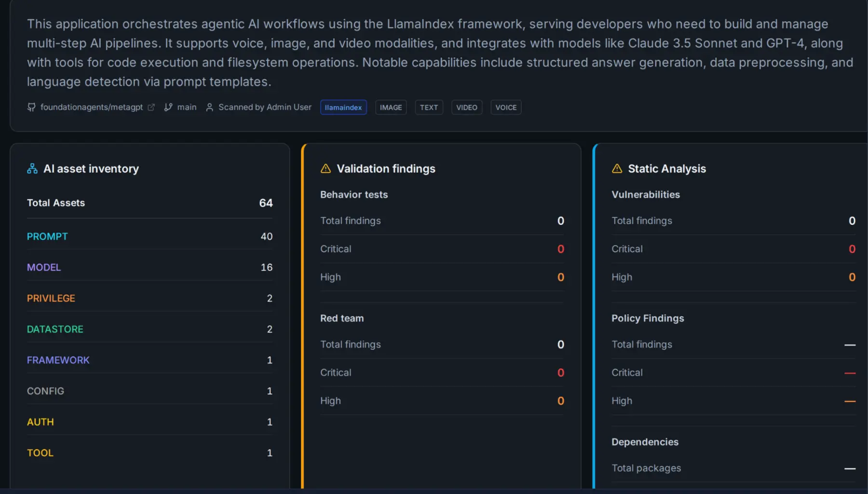Click the user icon beside Scanned by Admin User
The image size is (868, 494).
tap(210, 107)
